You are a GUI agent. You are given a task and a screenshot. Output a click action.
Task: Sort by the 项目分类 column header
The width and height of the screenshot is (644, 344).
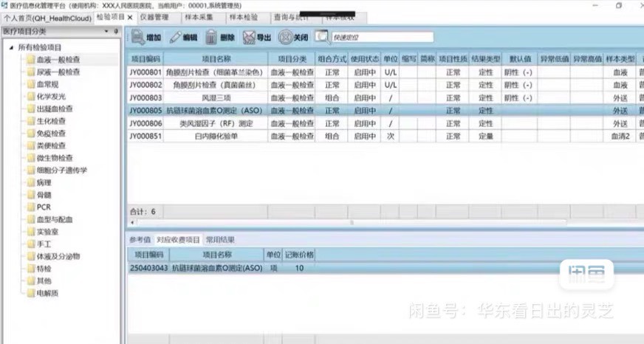[x=292, y=59]
